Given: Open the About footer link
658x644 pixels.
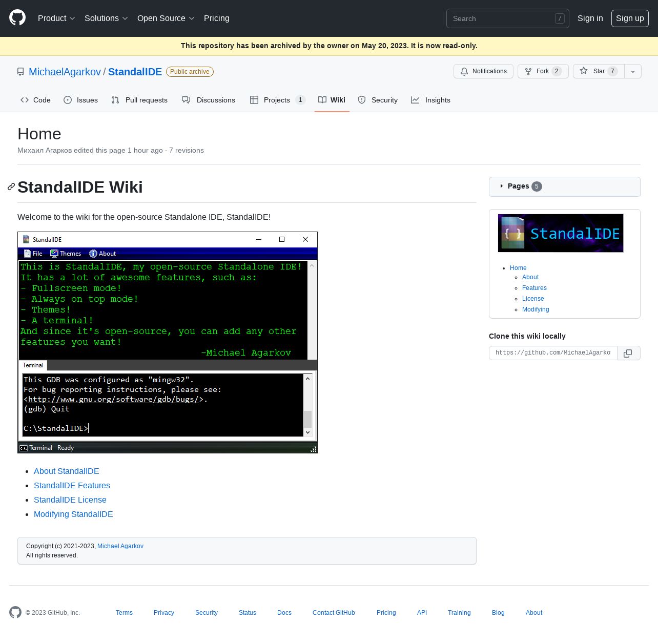Looking at the screenshot, I should pyautogui.click(x=534, y=613).
